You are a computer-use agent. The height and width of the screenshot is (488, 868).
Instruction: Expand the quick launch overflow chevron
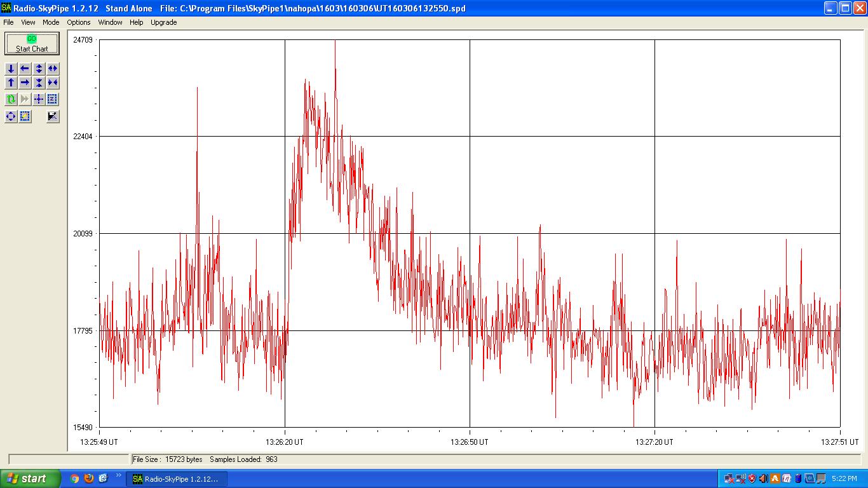(118, 475)
